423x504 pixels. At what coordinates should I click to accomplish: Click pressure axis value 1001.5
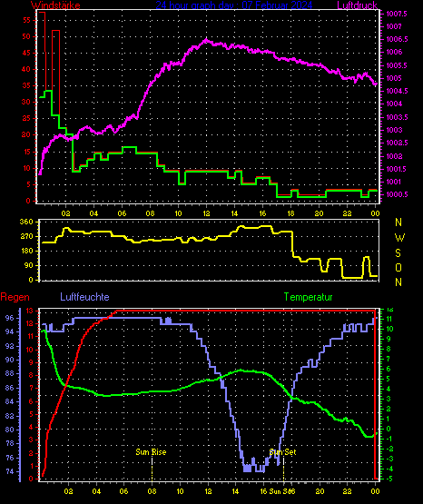(397, 169)
